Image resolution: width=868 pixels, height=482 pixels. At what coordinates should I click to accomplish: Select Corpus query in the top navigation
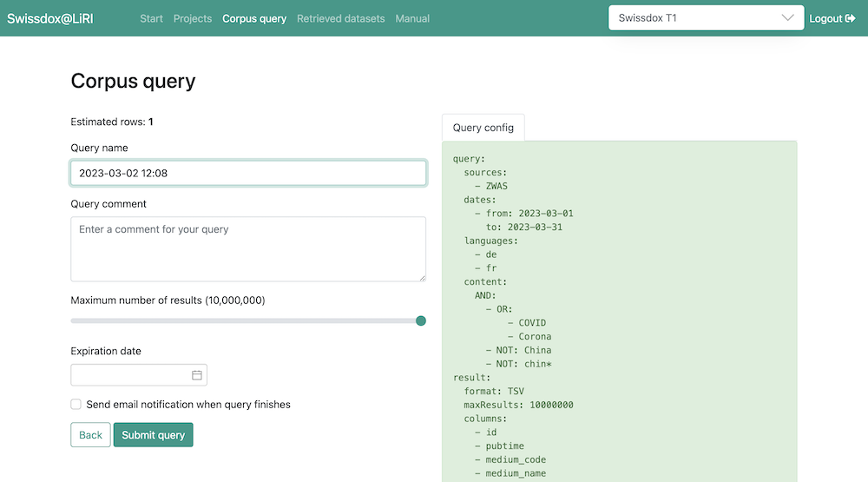254,18
